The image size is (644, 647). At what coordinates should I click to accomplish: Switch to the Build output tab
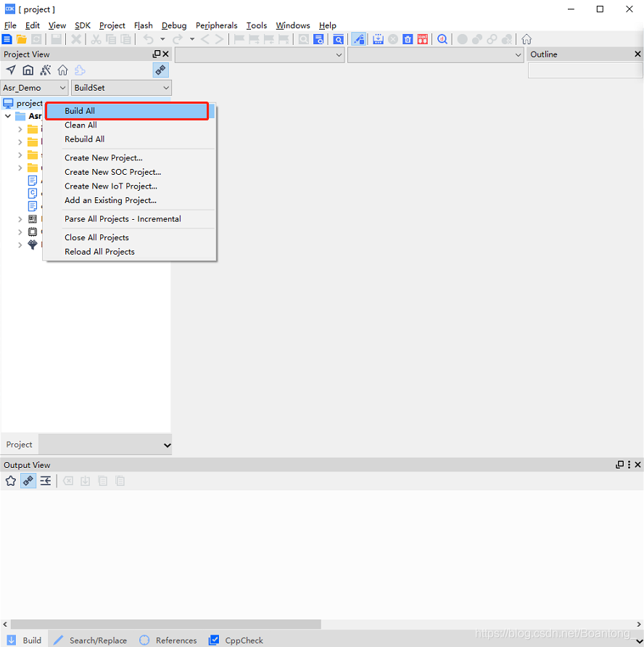25,640
